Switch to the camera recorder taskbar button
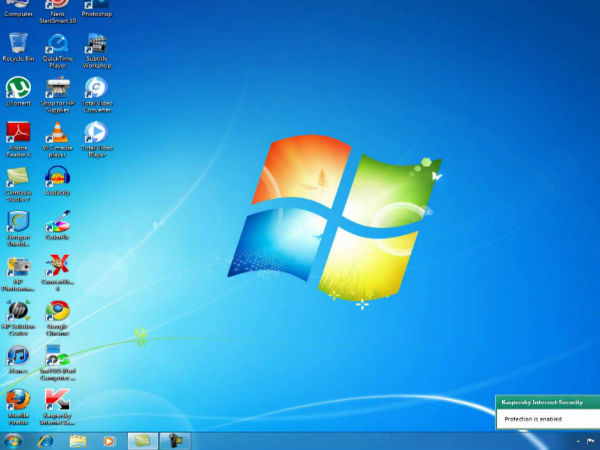600x450 pixels. (175, 441)
